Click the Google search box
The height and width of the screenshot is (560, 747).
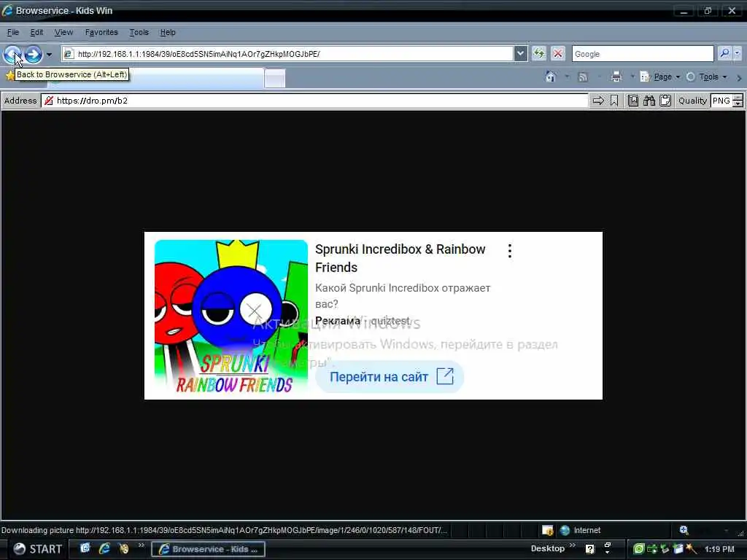point(643,54)
